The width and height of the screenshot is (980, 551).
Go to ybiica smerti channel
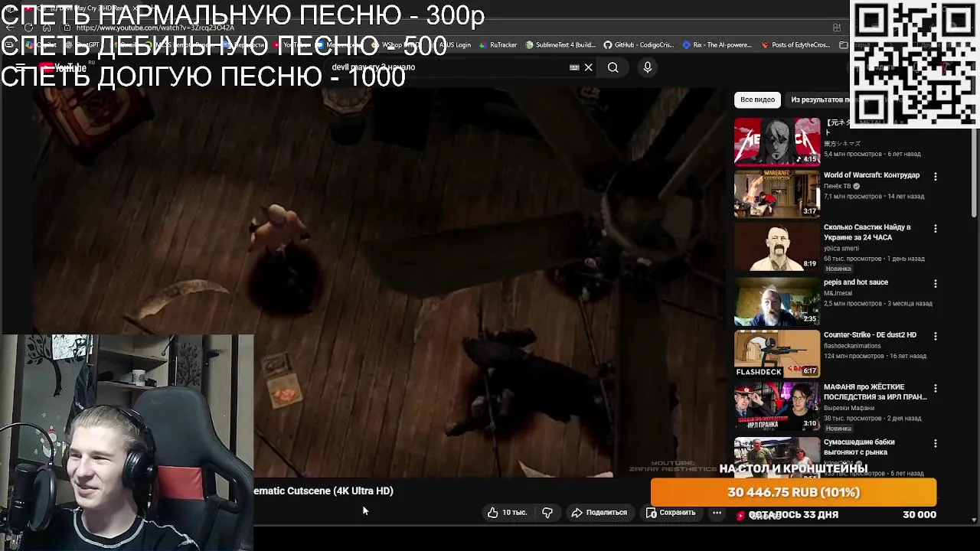click(841, 248)
